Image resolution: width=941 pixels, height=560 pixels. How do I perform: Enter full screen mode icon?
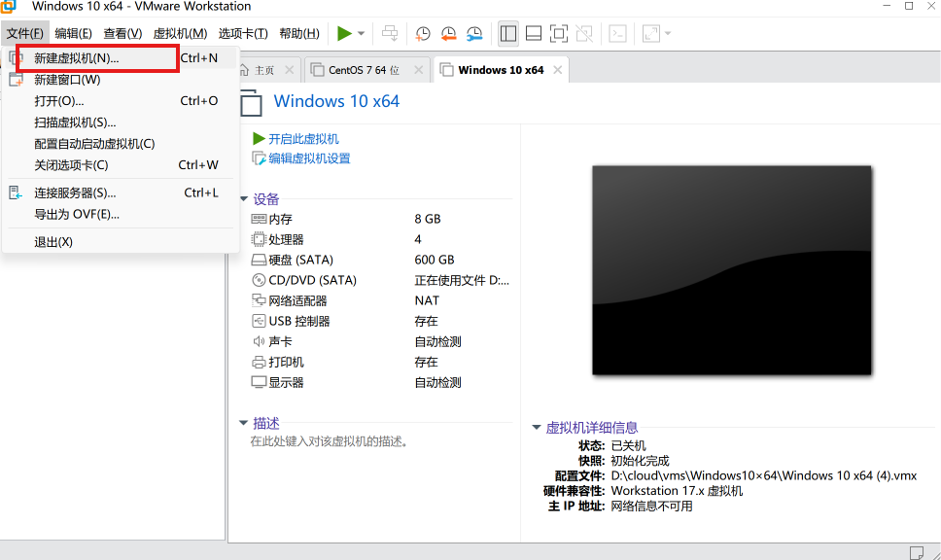(x=559, y=34)
